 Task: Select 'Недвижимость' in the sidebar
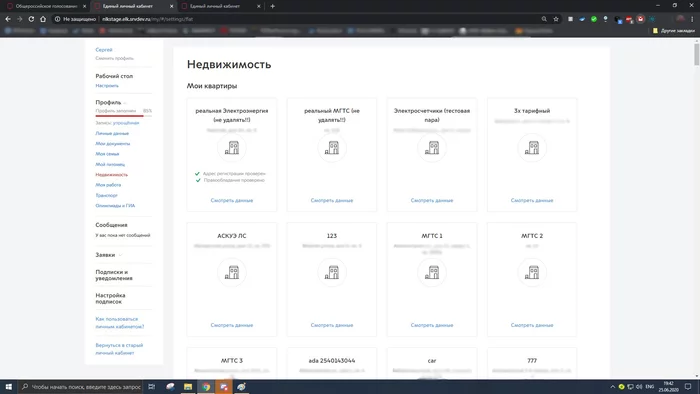coord(112,174)
